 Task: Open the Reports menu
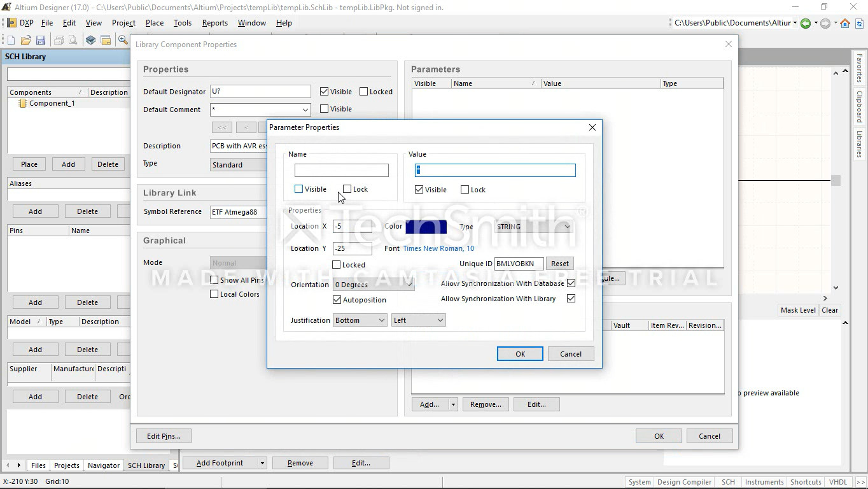coord(214,23)
